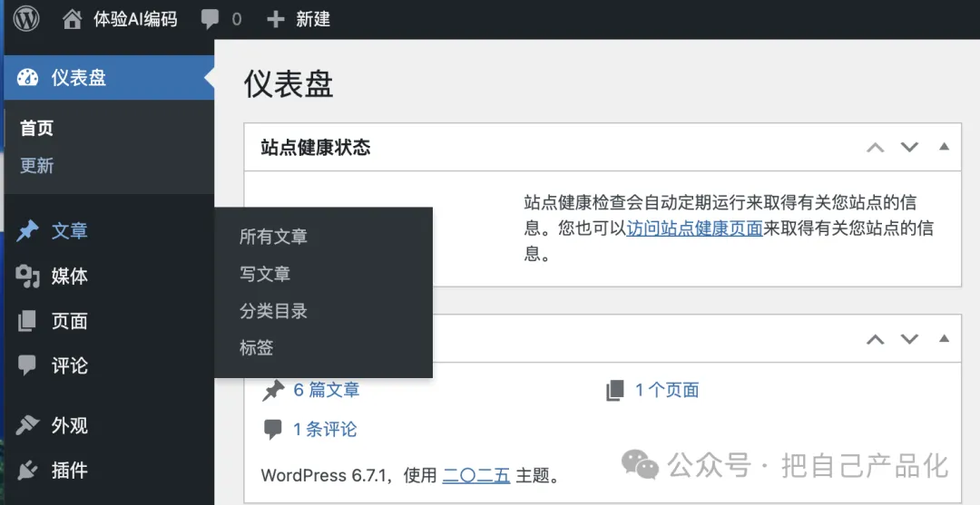Collapse the 站点健康状态 panel
The height and width of the screenshot is (505, 980).
pos(945,147)
